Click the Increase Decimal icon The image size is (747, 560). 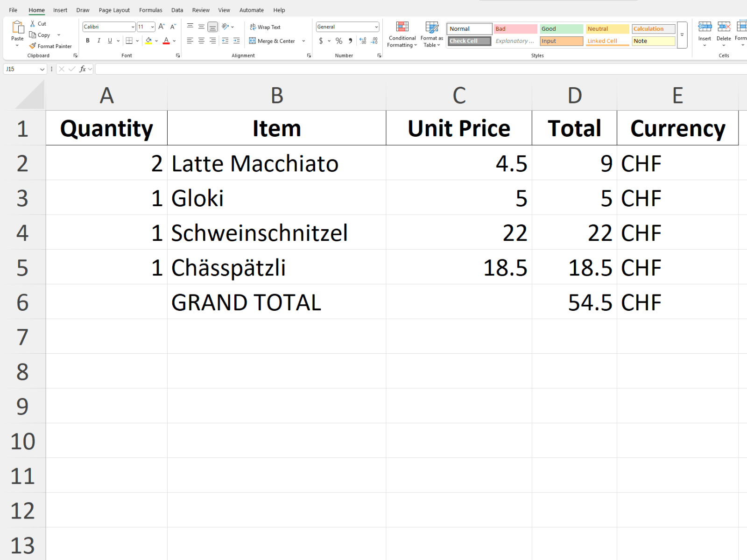pos(363,41)
